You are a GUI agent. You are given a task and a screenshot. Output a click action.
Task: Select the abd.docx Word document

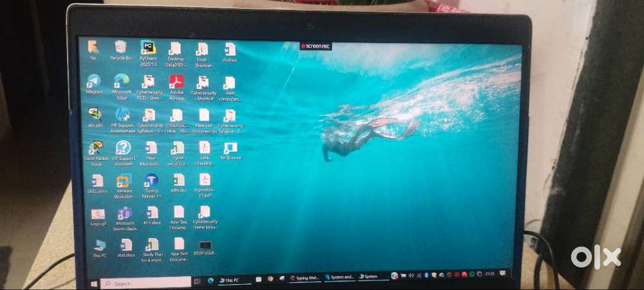[x=126, y=247]
